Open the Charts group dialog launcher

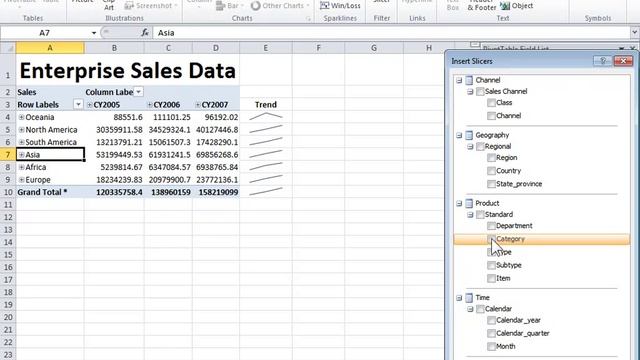308,19
